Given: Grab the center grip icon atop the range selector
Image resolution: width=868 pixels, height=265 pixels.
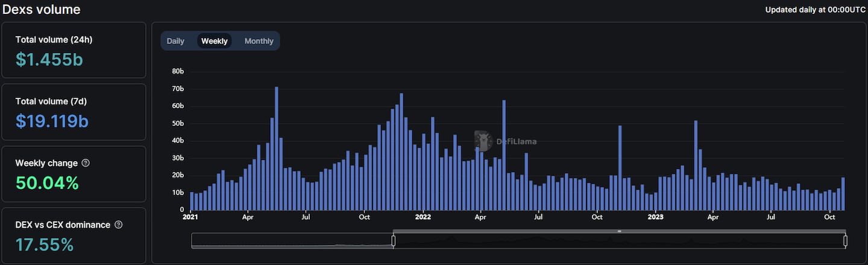Looking at the screenshot, I should (619, 231).
